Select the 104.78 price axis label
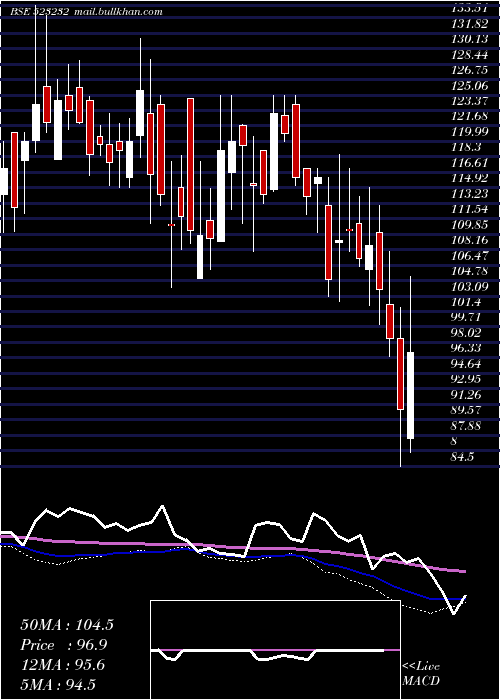 [x=469, y=271]
